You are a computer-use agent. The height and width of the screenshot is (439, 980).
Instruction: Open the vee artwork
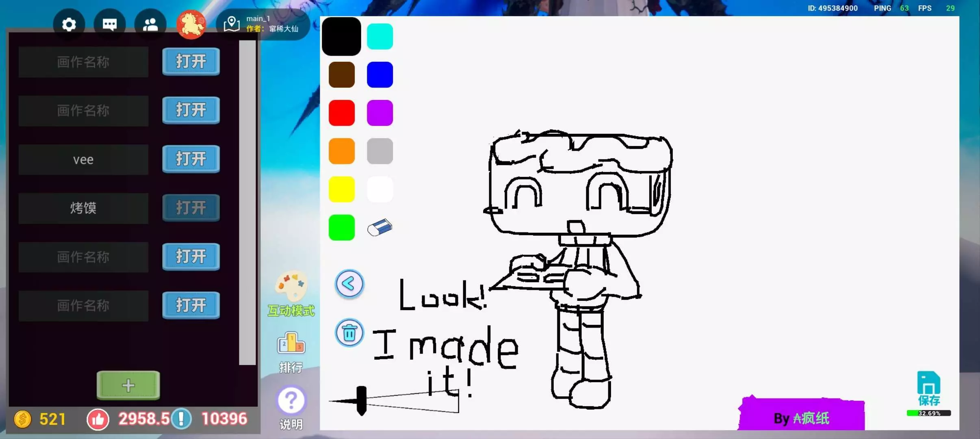(191, 159)
